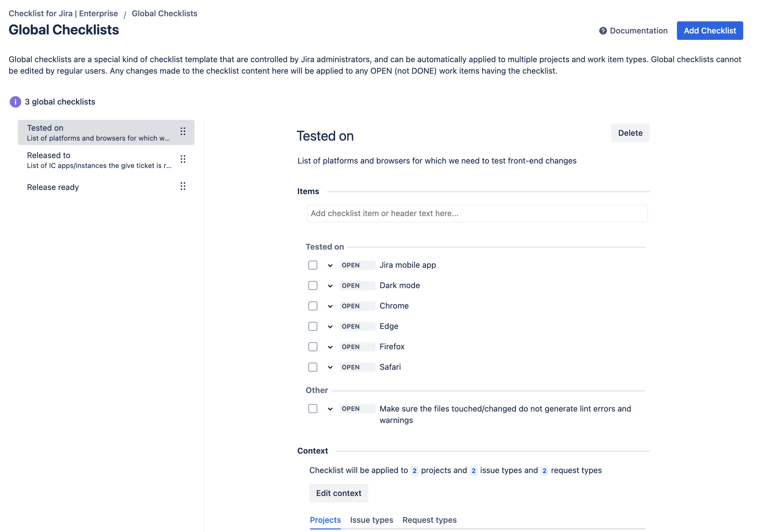Check the Firefox checklist item checkbox
The width and height of the screenshot is (778, 532).
click(x=313, y=346)
